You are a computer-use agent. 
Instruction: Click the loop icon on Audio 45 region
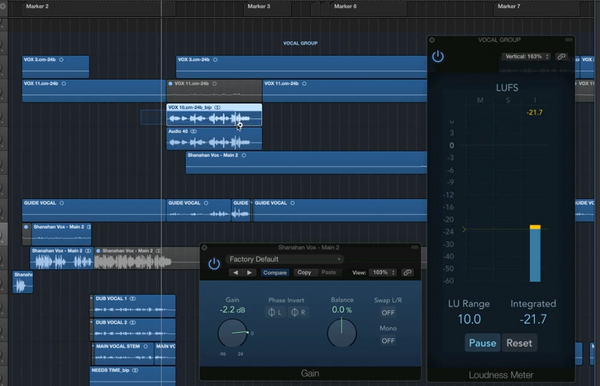coord(194,131)
